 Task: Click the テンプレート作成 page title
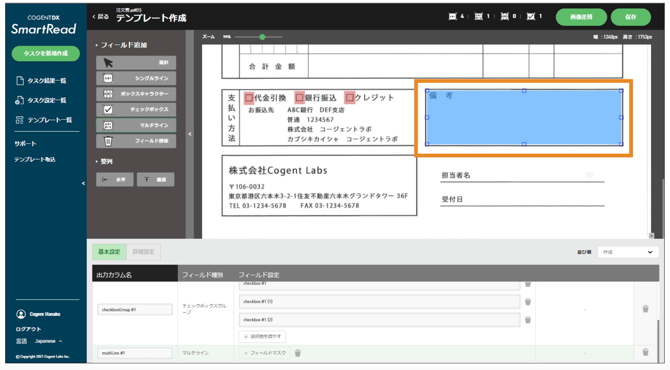pos(151,18)
